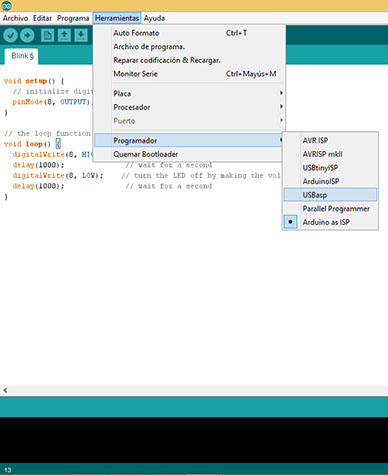The height and width of the screenshot is (475, 388).
Task: Open Monitor Serie from the menu
Action: 189,74
